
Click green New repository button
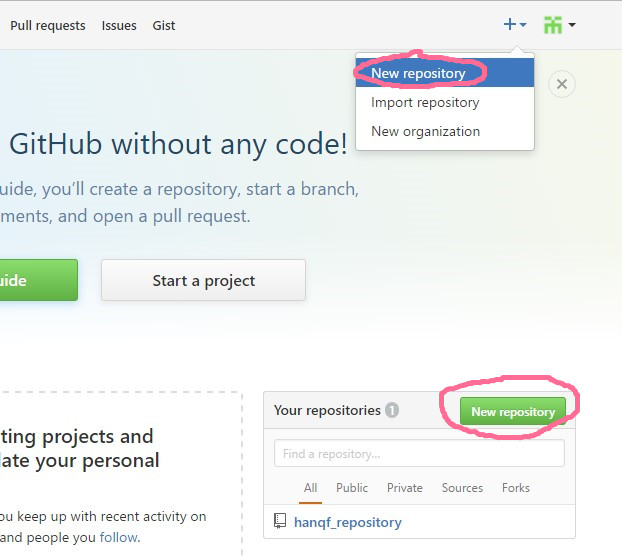(513, 412)
